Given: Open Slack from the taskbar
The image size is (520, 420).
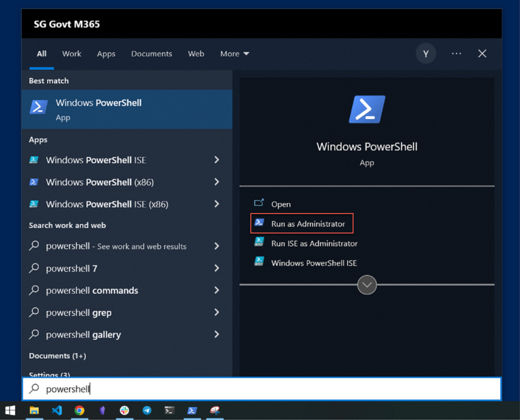Looking at the screenshot, I should click(x=124, y=411).
